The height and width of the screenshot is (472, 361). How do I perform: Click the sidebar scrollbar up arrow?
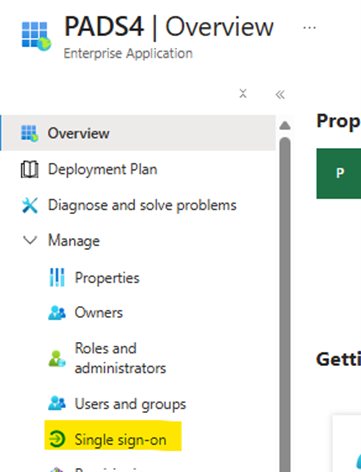coord(285,126)
